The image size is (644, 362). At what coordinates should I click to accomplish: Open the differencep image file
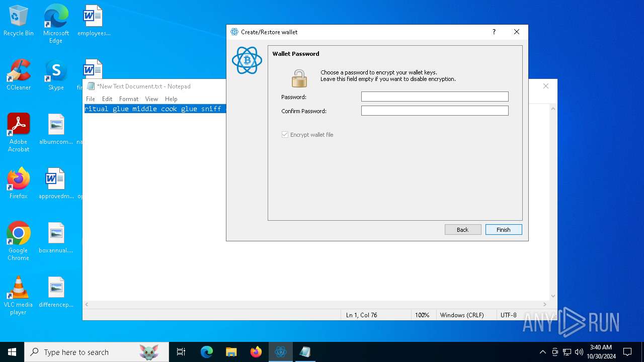tap(56, 293)
